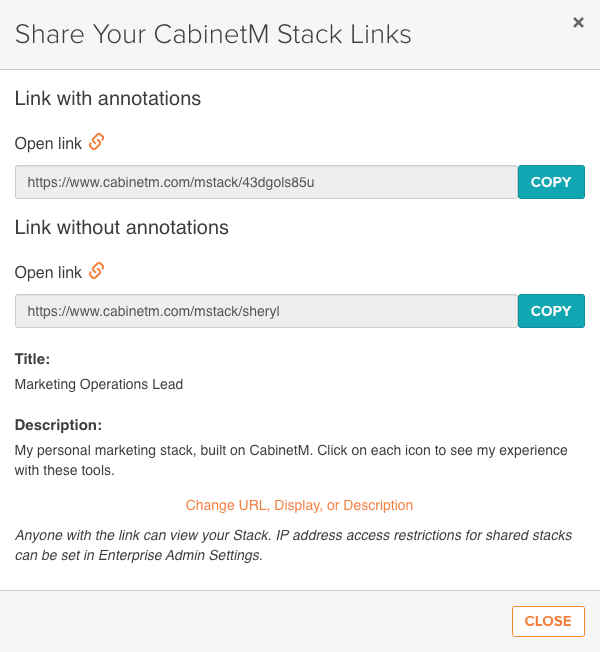This screenshot has height=652, width=600.
Task: Copy the mstack/sheryl link
Action: (551, 311)
